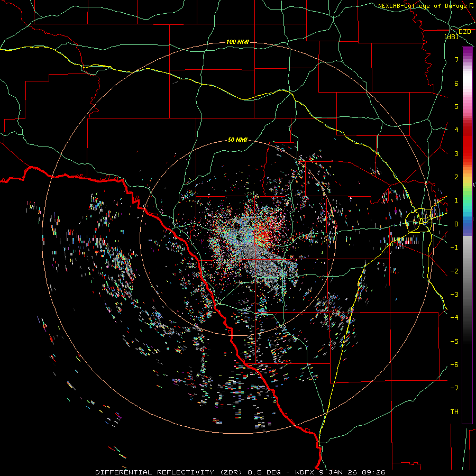Click the 3 value on the dB scale
The height and width of the screenshot is (476, 476).
coord(456,153)
